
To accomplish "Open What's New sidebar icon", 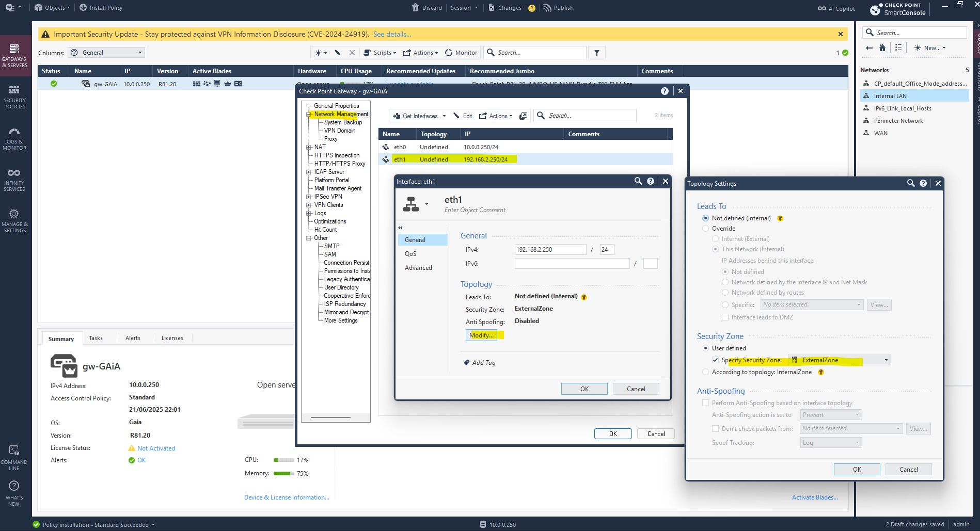I will pos(14,493).
